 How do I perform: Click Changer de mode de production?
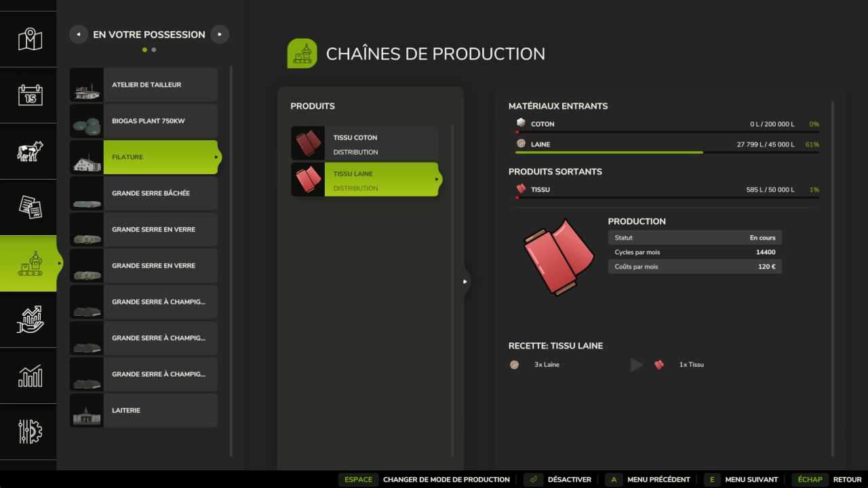pos(425,479)
